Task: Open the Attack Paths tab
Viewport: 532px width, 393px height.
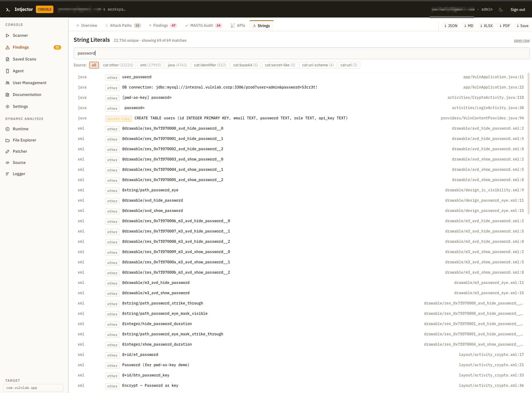Action: pyautogui.click(x=123, y=26)
